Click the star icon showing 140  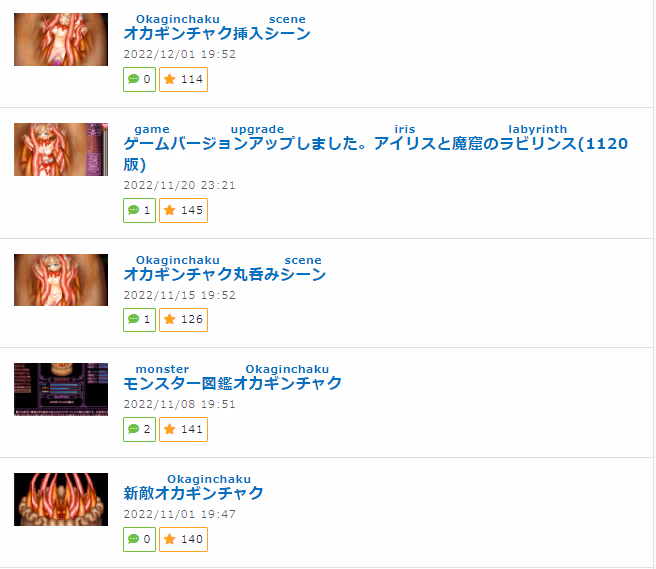[x=169, y=539]
